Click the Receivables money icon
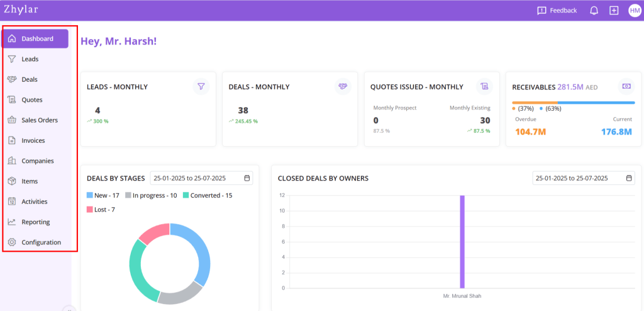644x311 pixels. coord(626,86)
